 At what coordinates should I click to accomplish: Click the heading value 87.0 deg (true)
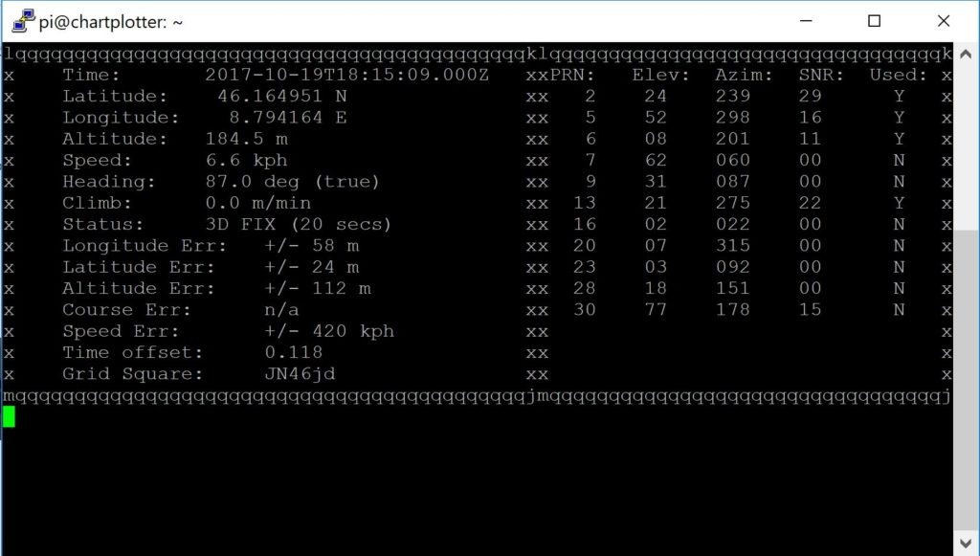(x=293, y=182)
